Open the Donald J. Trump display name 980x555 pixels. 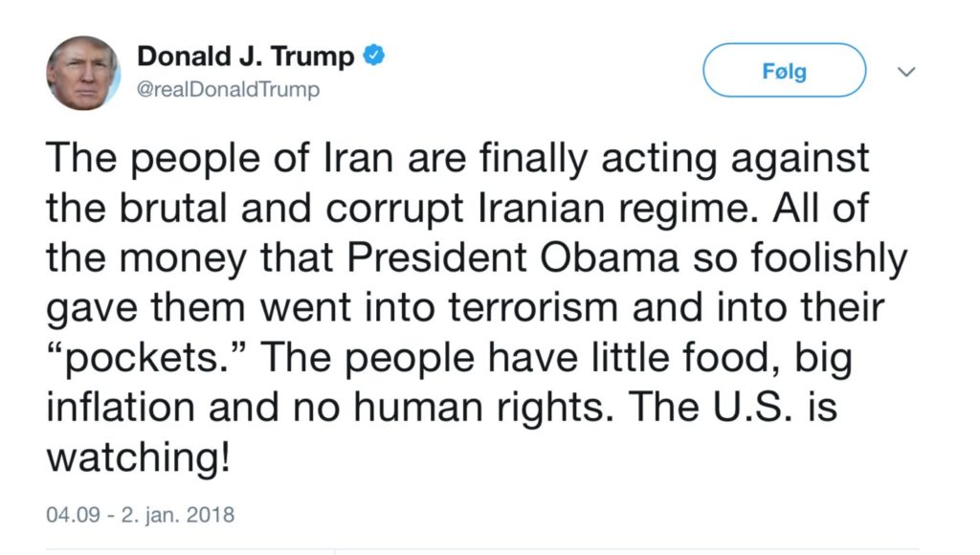[246, 56]
